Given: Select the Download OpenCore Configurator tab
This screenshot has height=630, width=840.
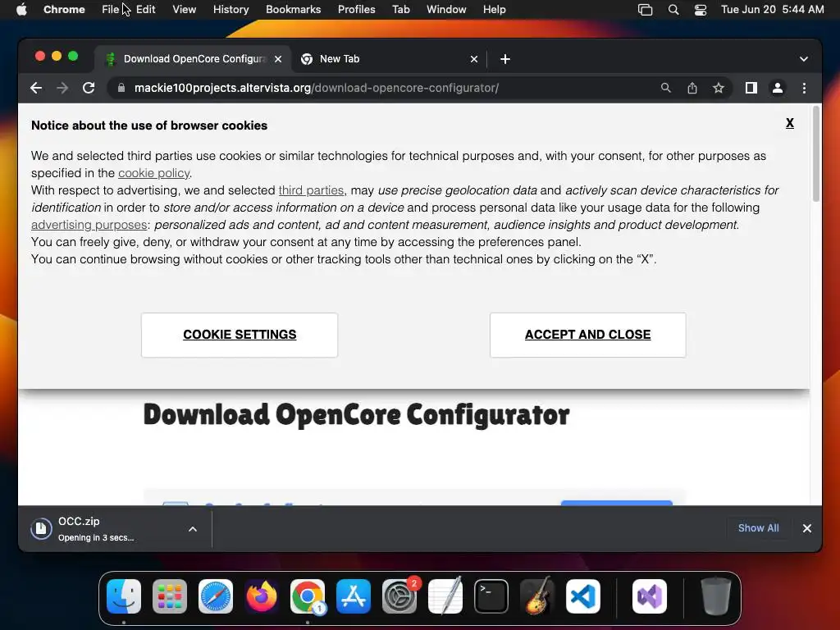Looking at the screenshot, I should point(194,59).
